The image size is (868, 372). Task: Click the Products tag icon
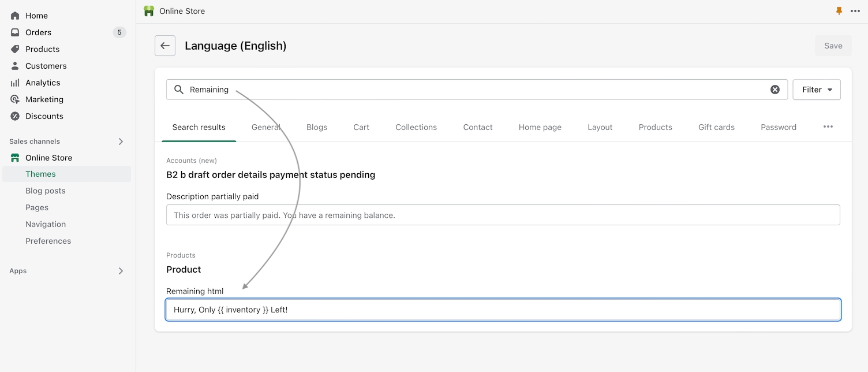click(15, 49)
